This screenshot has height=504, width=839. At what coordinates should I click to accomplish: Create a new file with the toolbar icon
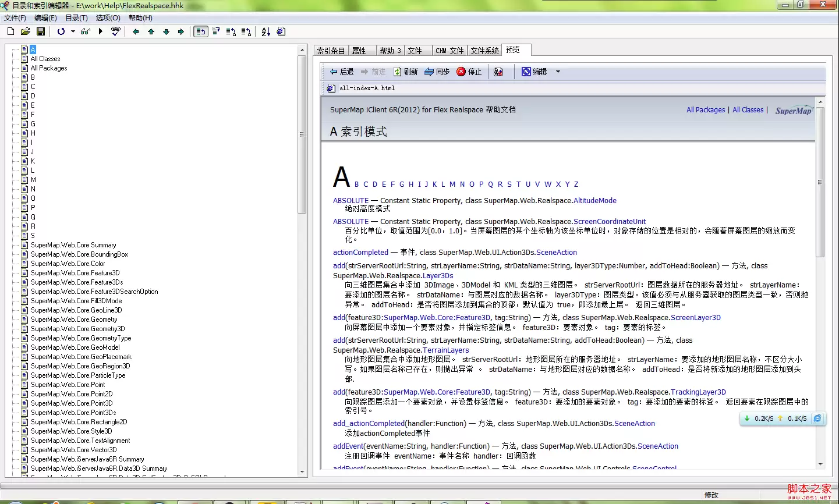coord(10,31)
